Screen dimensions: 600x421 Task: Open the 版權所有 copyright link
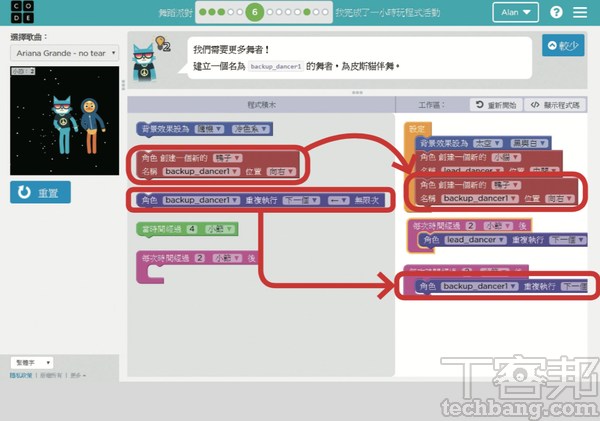(51, 375)
